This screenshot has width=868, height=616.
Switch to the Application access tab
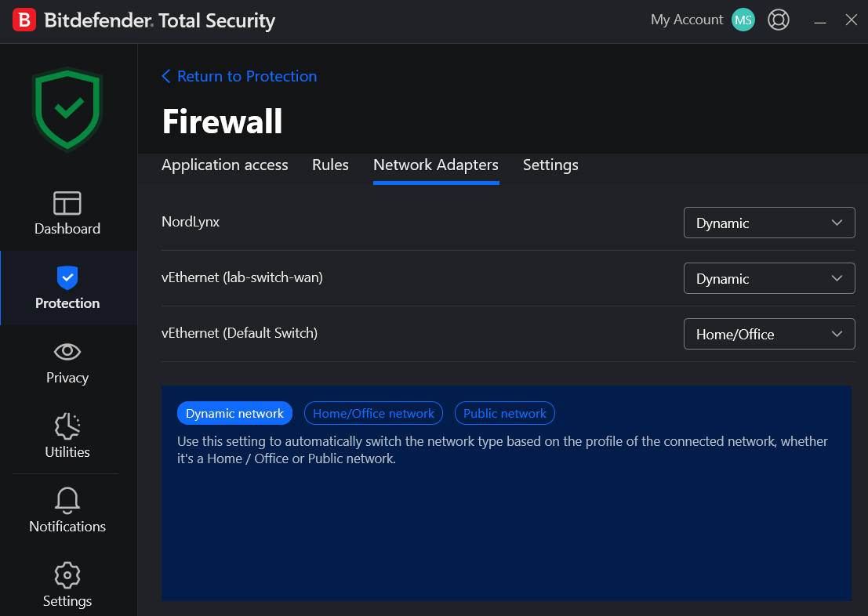coord(225,165)
